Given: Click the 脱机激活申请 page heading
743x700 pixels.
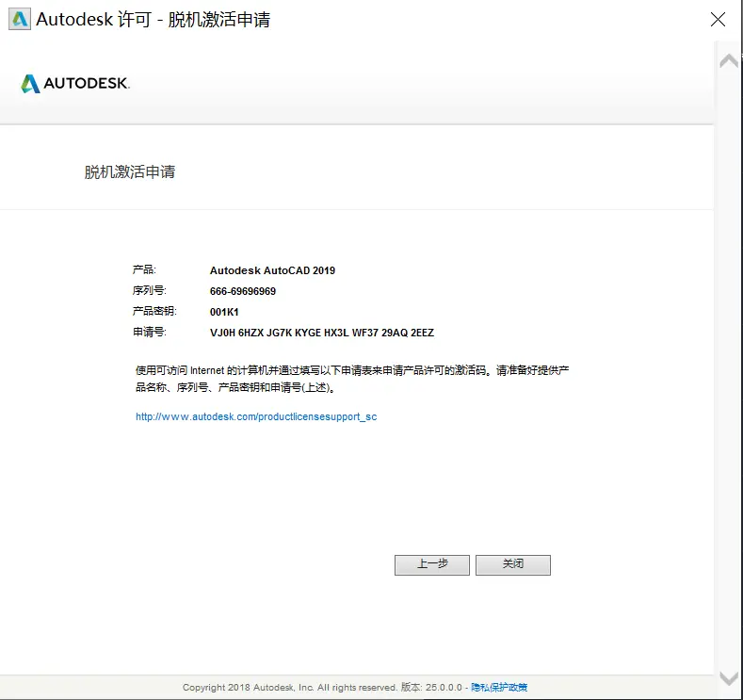Looking at the screenshot, I should (x=130, y=171).
